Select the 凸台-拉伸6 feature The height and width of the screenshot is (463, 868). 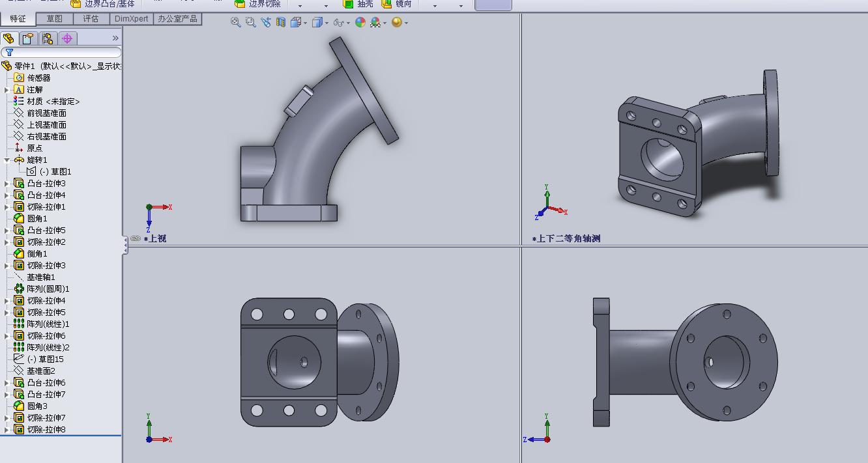40,382
